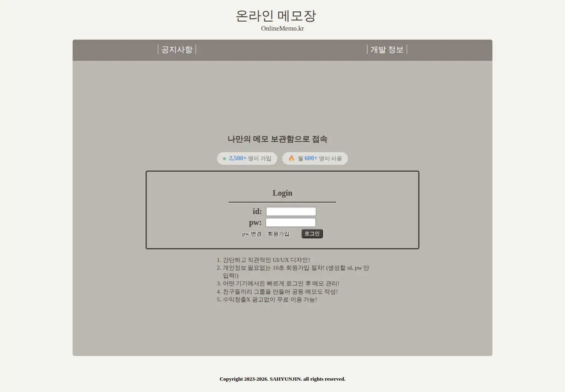
Task: Click the Login heading text
Action: point(282,193)
